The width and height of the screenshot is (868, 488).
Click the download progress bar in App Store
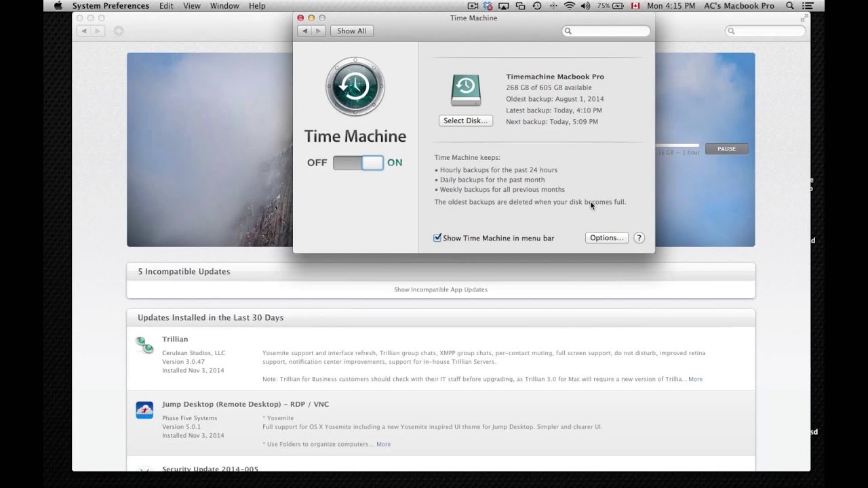(677, 145)
